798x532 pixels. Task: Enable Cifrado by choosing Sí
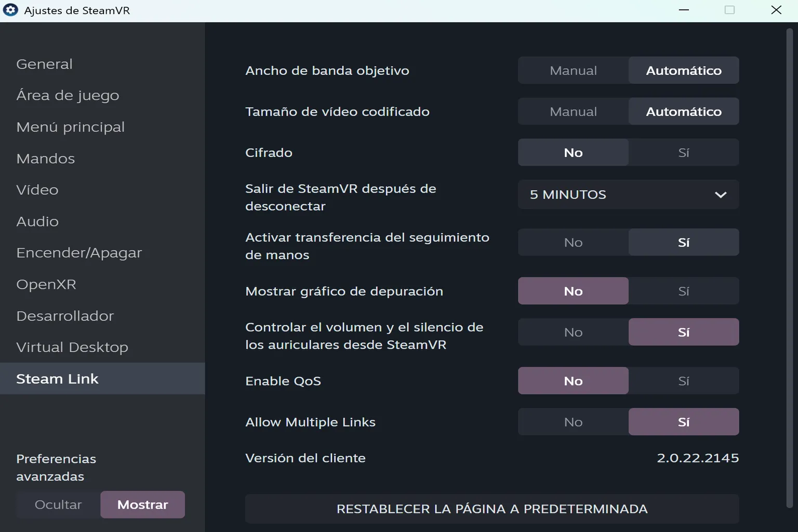click(x=684, y=152)
